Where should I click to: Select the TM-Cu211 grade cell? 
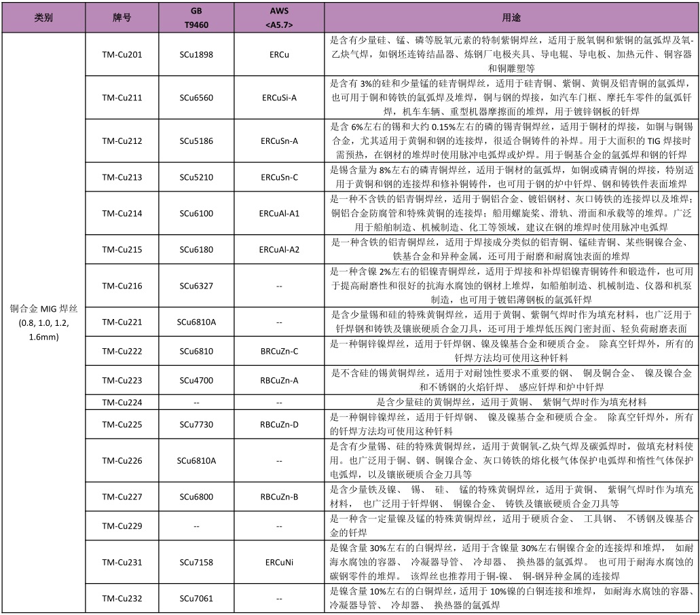point(122,98)
